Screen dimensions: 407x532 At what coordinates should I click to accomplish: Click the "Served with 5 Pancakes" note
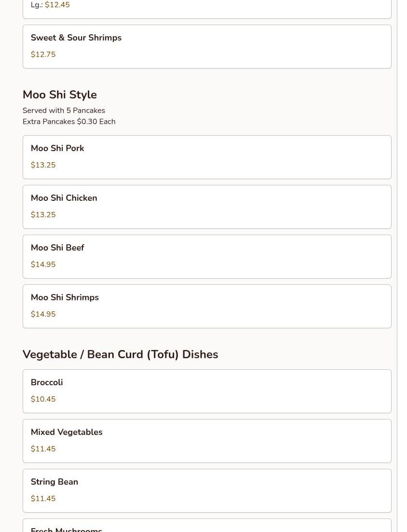[x=64, y=111]
